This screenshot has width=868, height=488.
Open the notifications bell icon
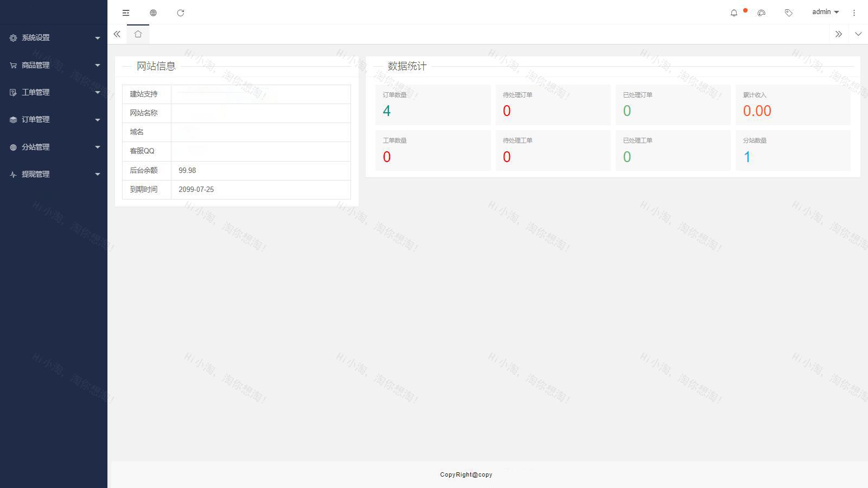click(734, 13)
